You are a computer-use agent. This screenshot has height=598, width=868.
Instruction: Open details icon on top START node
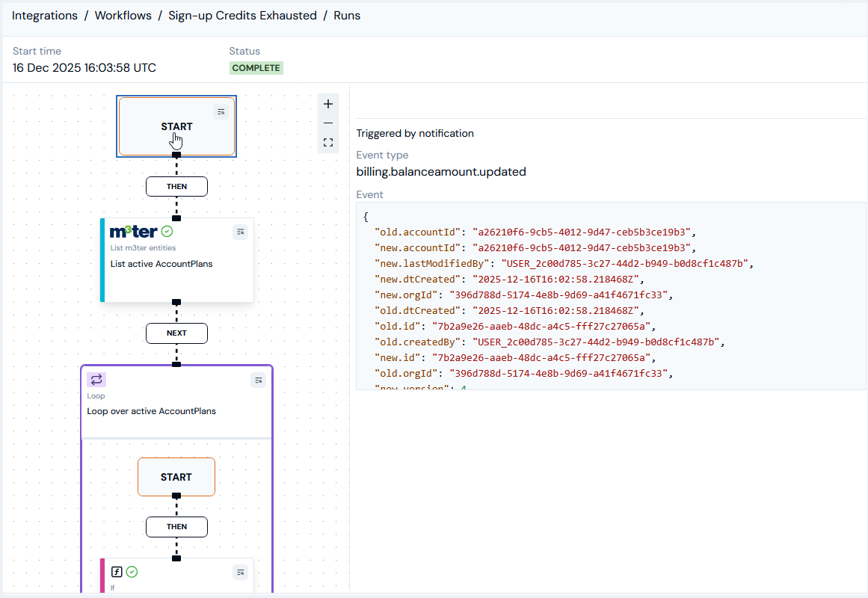(x=221, y=112)
